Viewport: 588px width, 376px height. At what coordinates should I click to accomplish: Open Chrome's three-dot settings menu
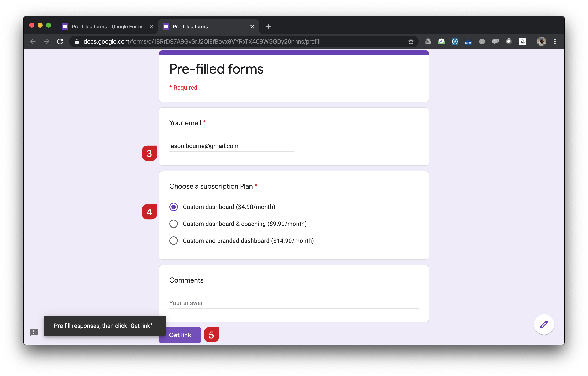pos(555,42)
